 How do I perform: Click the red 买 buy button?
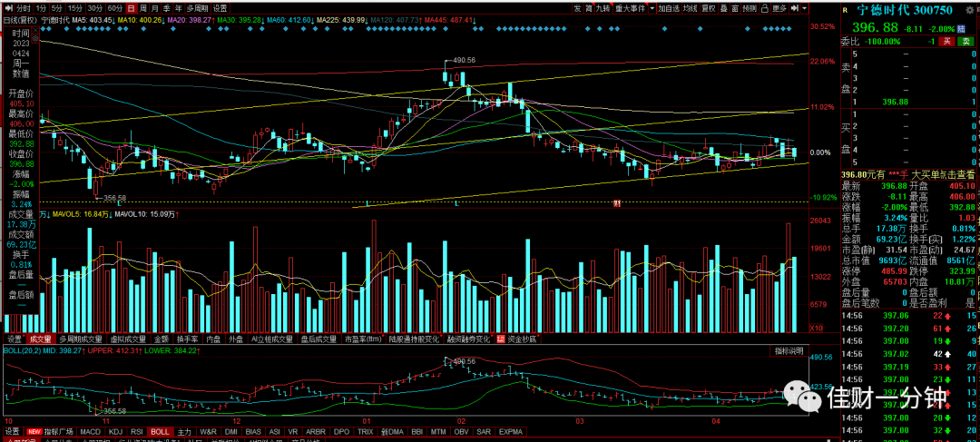(947, 41)
